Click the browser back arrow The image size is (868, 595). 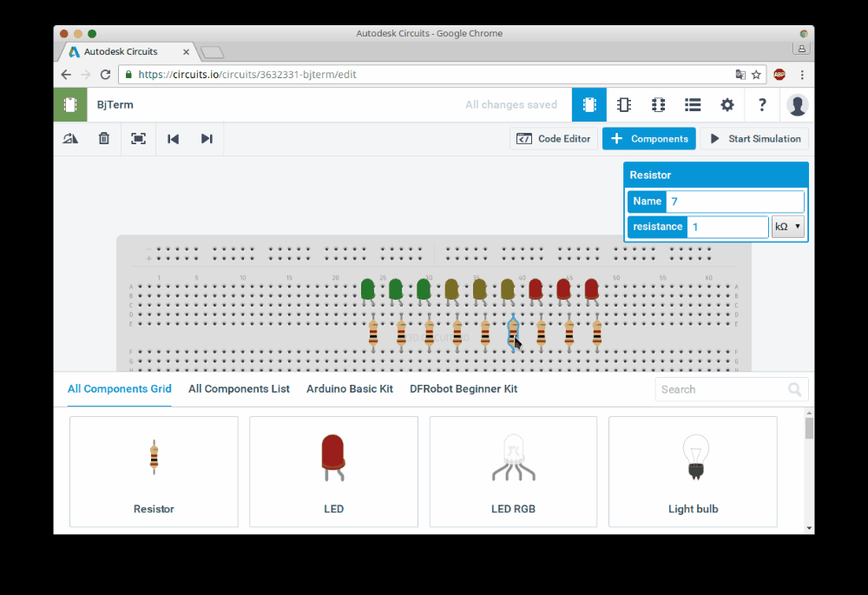click(x=66, y=74)
